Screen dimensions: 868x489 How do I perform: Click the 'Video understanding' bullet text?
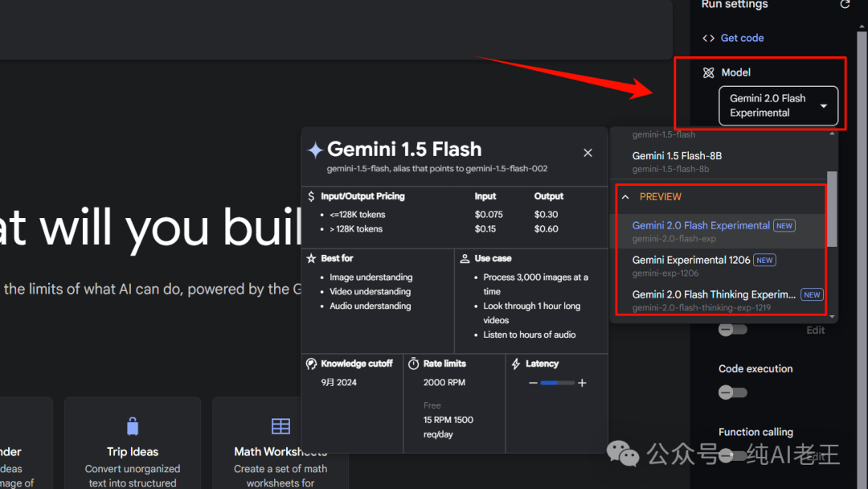[x=370, y=292]
